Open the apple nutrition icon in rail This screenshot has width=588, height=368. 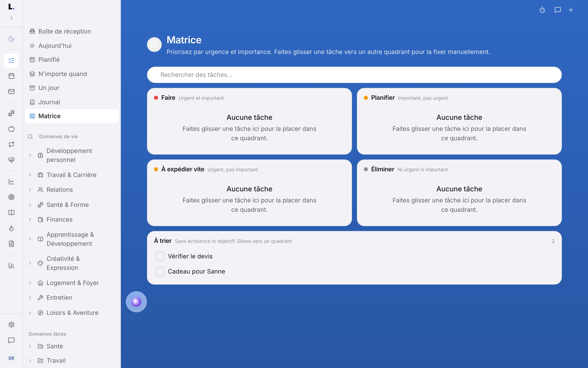click(x=11, y=129)
